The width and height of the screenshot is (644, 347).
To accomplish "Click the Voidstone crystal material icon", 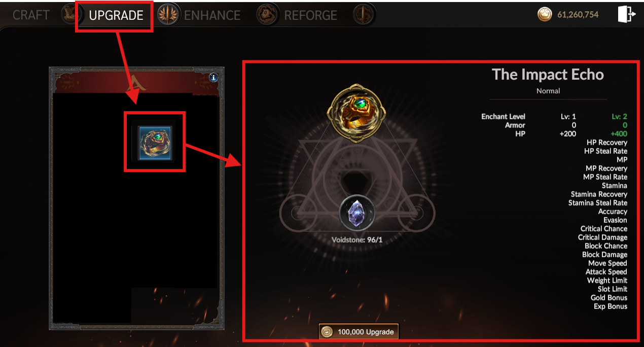I will tap(357, 213).
